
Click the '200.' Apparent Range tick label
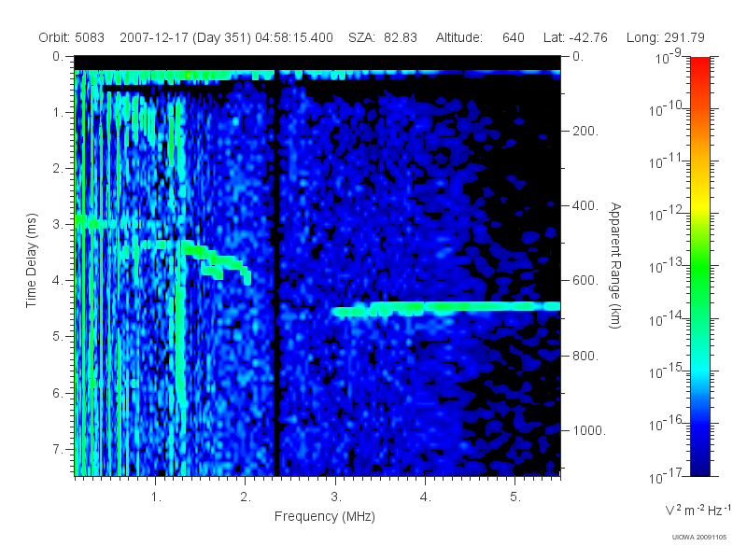pyautogui.click(x=585, y=131)
